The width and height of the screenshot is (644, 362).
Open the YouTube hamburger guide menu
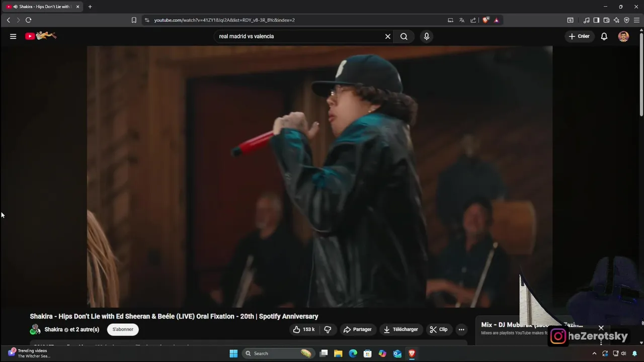pos(13,36)
